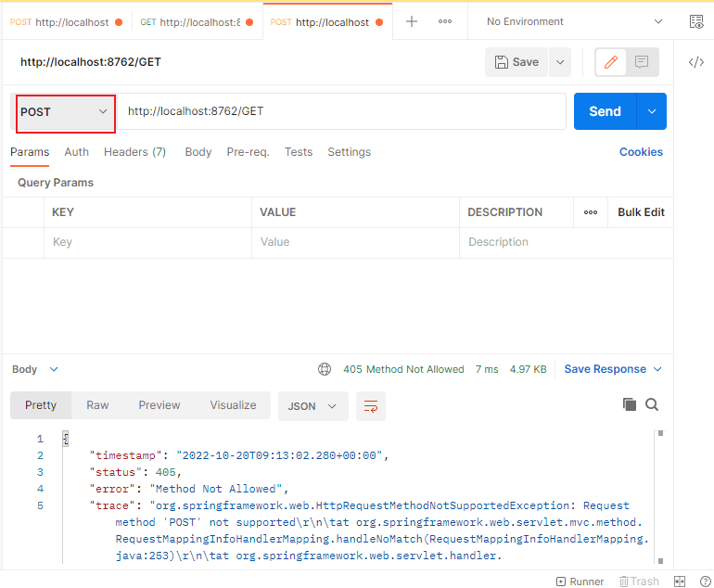Viewport: 714px width, 588px height.
Task: Open Runner from status bar
Action: (x=580, y=582)
